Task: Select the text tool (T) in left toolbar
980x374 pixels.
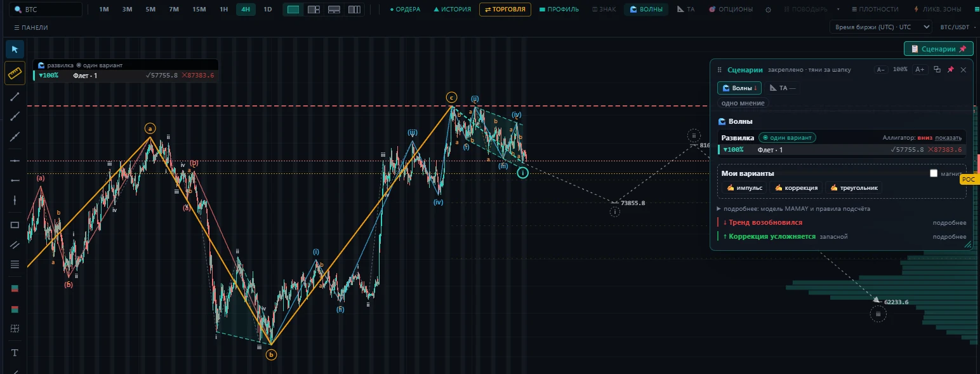Action: [15, 352]
